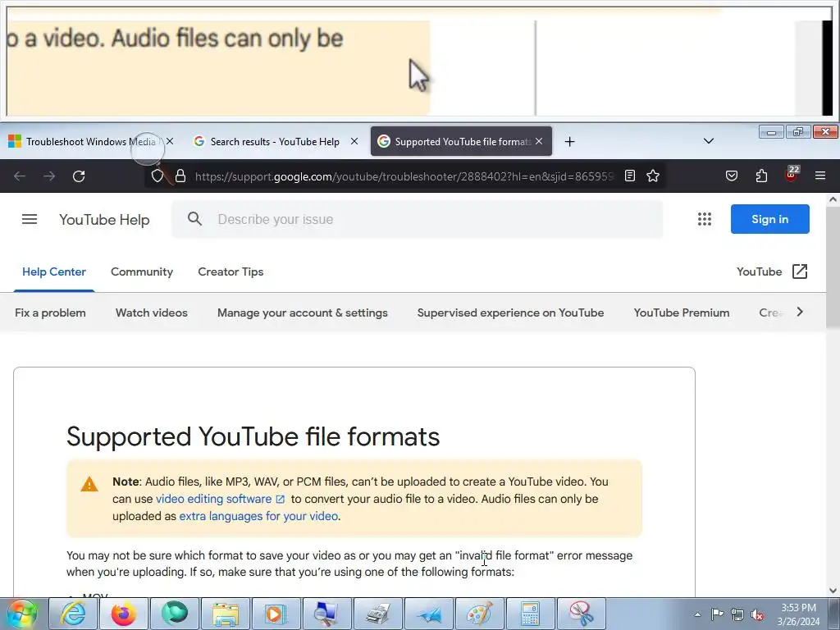This screenshot has width=840, height=630.
Task: Open the Windows Start button
Action: 22,614
